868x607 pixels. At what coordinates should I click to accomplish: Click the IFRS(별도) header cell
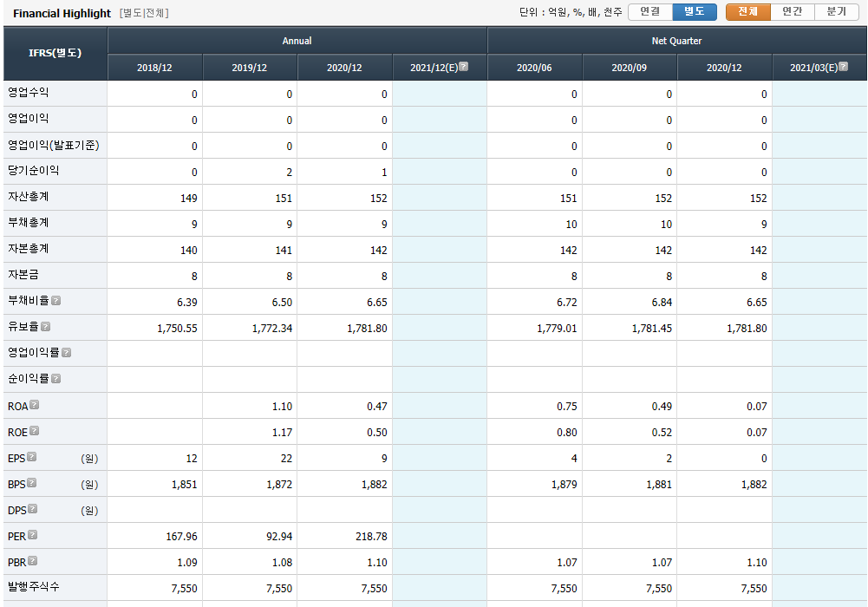click(55, 54)
